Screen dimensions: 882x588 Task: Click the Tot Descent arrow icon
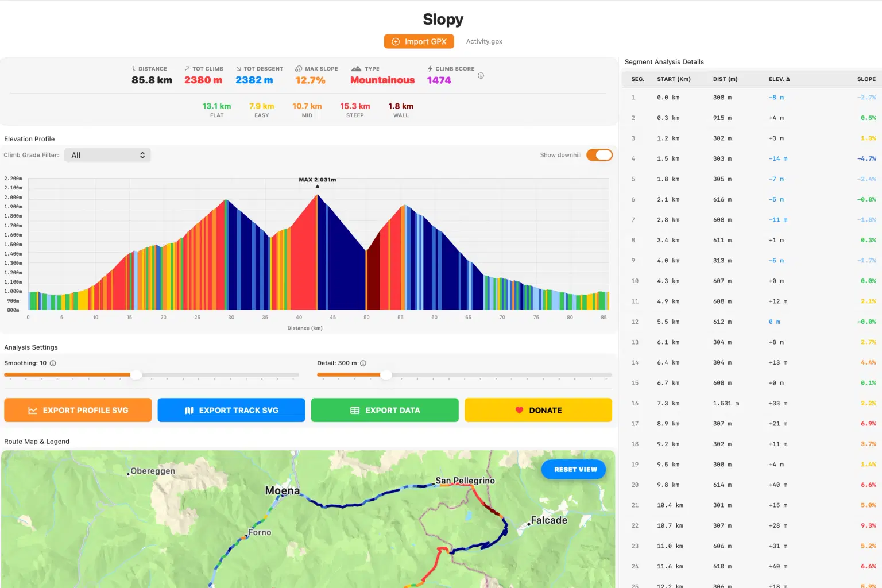[238, 69]
